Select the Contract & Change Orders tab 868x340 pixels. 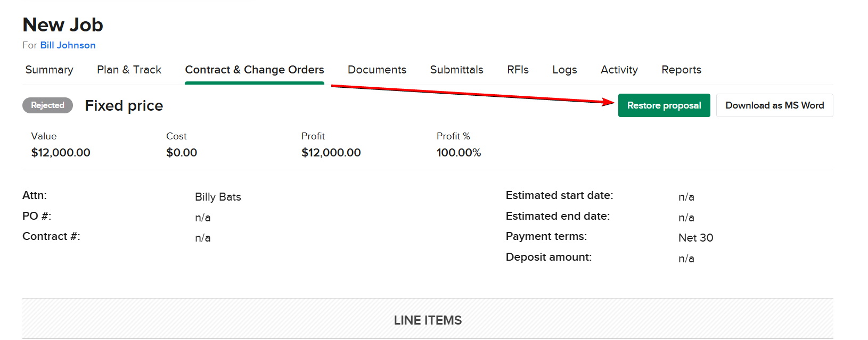click(255, 70)
